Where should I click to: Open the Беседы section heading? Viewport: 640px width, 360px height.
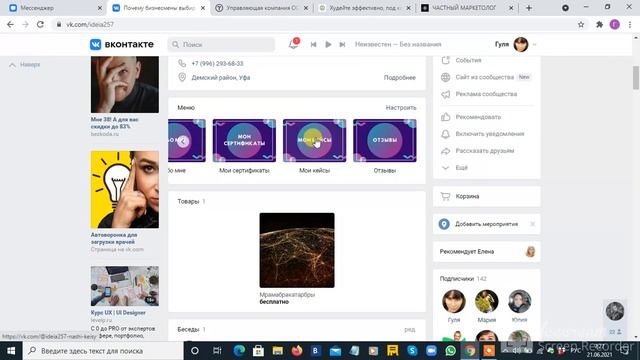[x=188, y=329]
